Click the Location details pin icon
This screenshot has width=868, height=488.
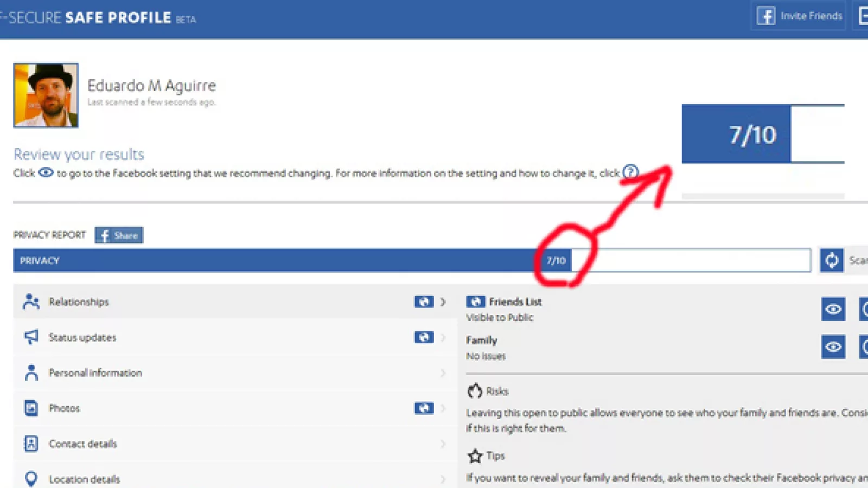pos(31,479)
